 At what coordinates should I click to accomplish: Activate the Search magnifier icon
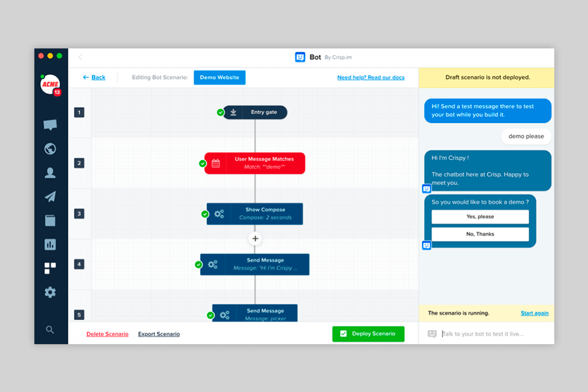[x=50, y=330]
